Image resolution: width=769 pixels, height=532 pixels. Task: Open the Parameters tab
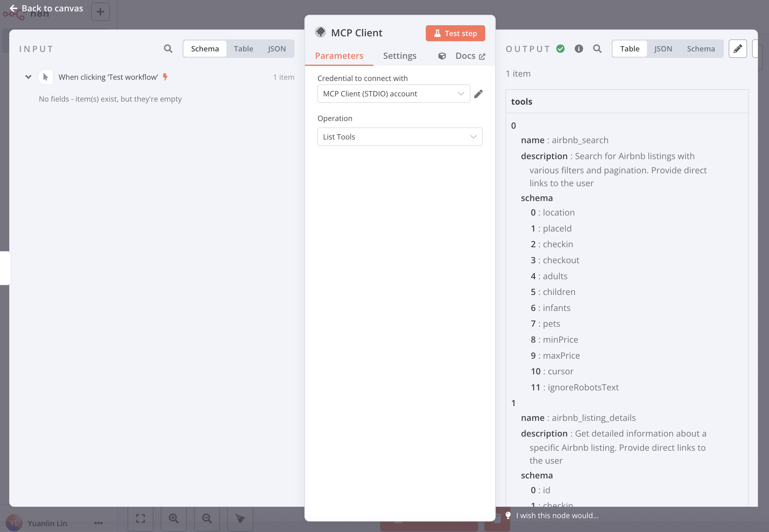(x=339, y=56)
